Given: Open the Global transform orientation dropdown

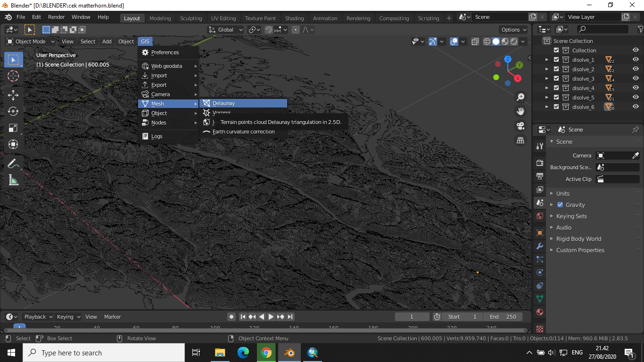Looking at the screenshot, I should click(225, 30).
